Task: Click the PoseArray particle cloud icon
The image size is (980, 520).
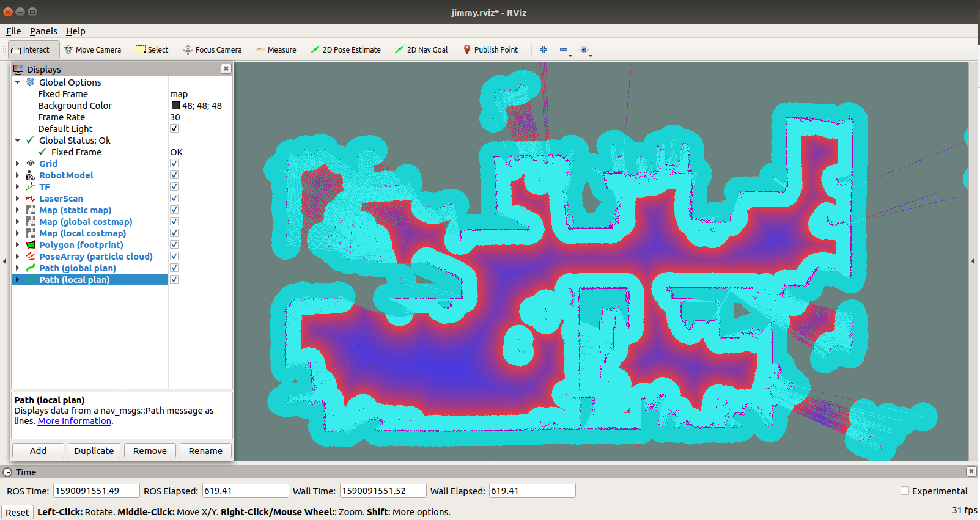Action: 31,256
